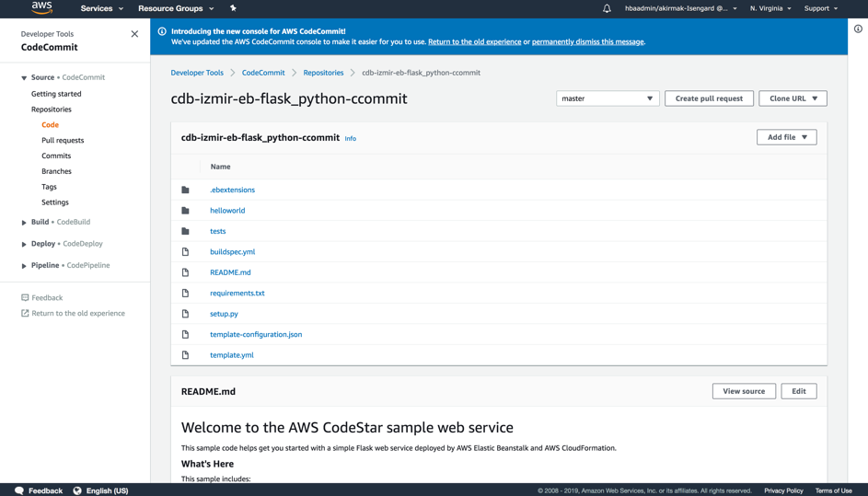Open the requirements.txt file link
Viewport: 868px width, 496px height.
point(237,294)
